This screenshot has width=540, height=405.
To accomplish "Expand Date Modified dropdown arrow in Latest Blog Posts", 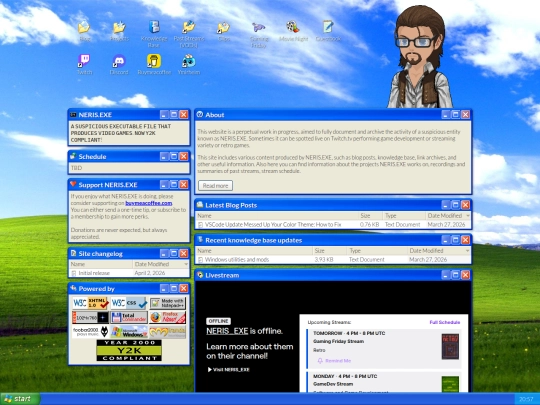I will pyautogui.click(x=468, y=216).
